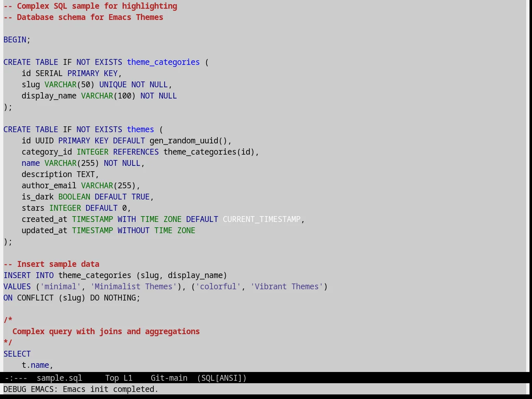532x399 pixels.
Task: Click the gen_random_uuid() function call
Action: point(188,141)
